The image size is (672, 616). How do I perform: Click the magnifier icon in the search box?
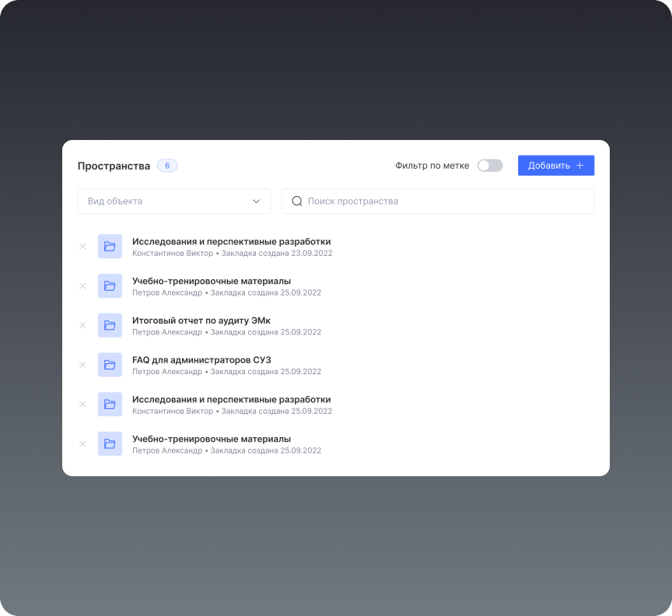[x=296, y=201]
